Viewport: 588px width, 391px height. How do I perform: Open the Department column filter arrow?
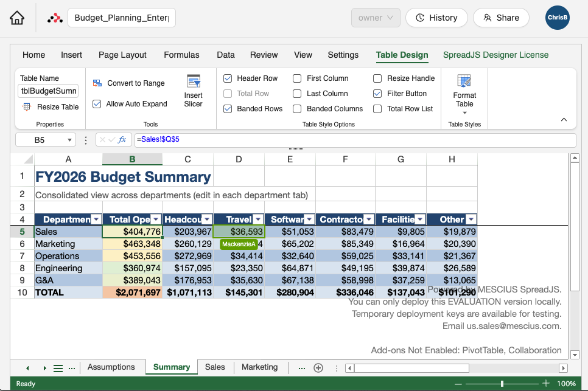[97, 219]
